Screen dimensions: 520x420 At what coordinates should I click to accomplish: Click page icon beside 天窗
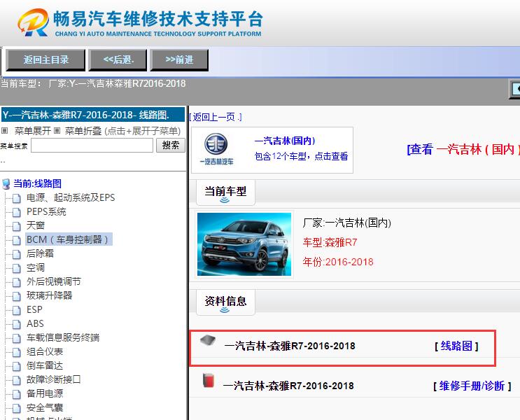point(17,226)
